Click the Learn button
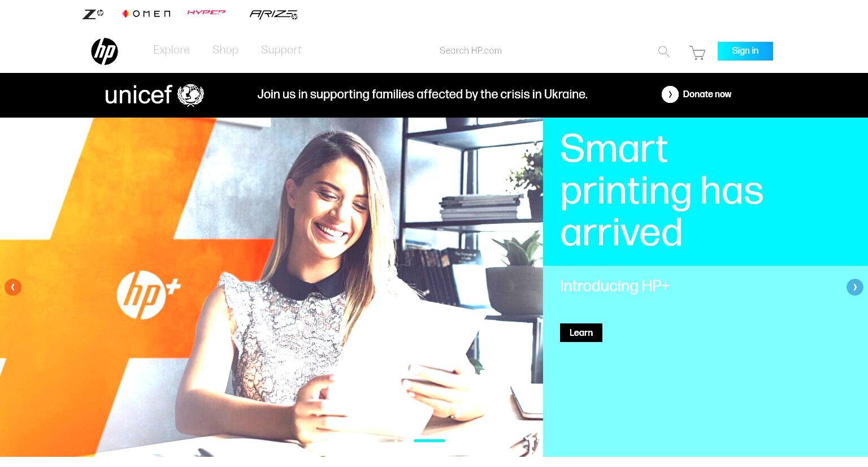 (x=581, y=332)
